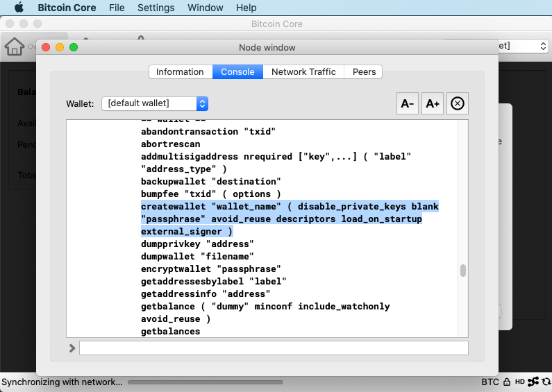Click the 'Node window' title bar text
This screenshot has height=392, width=552.
pos(267,47)
